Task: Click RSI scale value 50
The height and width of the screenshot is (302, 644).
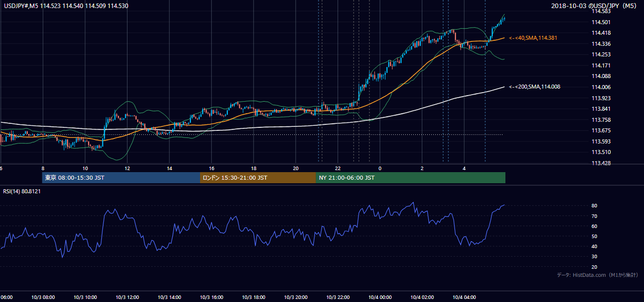Action: (595, 236)
